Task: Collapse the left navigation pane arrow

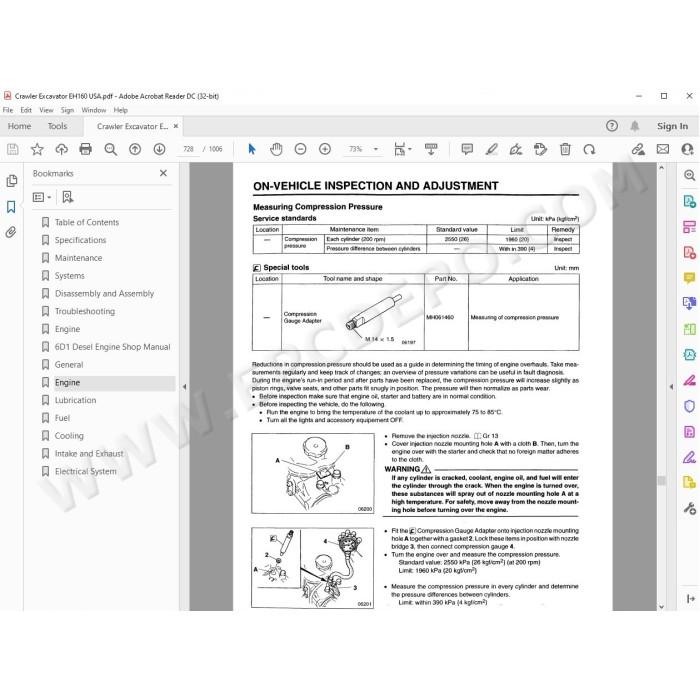Action: (x=184, y=387)
